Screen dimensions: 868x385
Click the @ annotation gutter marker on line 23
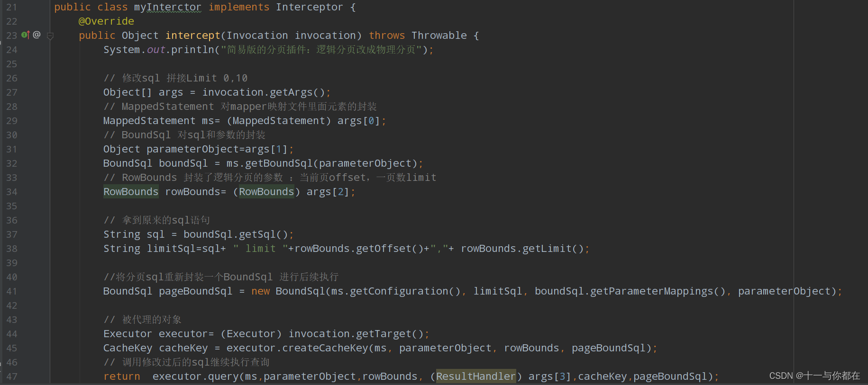[x=37, y=35]
